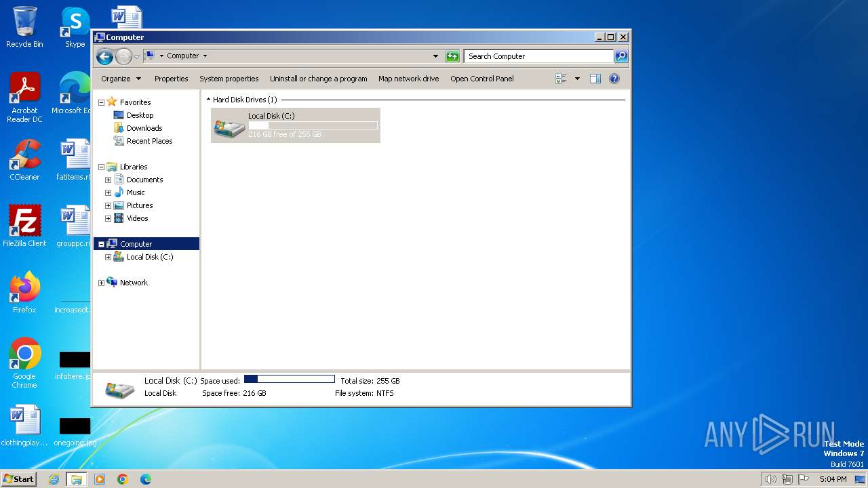
Task: Collapse the Favorites tree group
Action: tap(101, 102)
